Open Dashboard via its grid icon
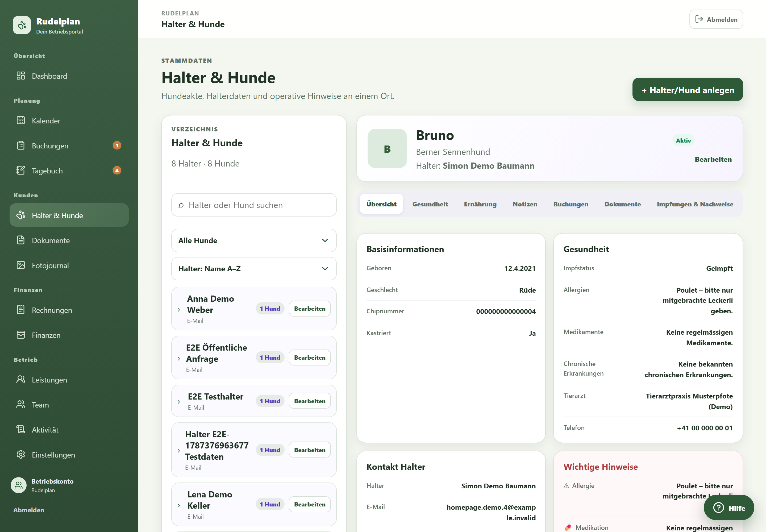766x532 pixels. pyautogui.click(x=21, y=76)
